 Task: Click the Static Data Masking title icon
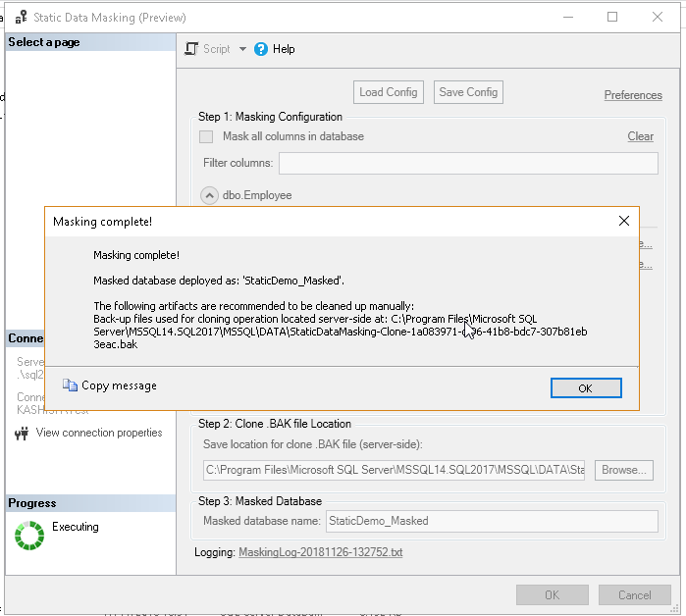[x=21, y=18]
